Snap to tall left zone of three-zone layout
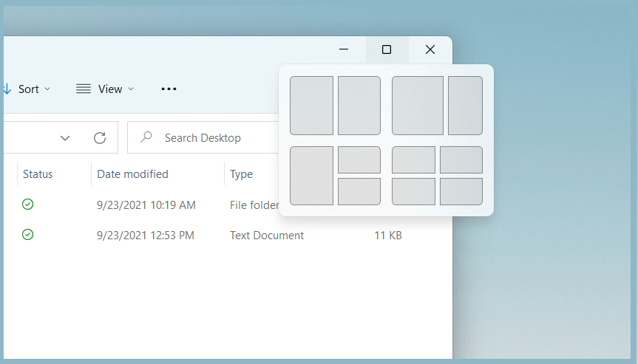This screenshot has width=638, height=364. coord(311,176)
